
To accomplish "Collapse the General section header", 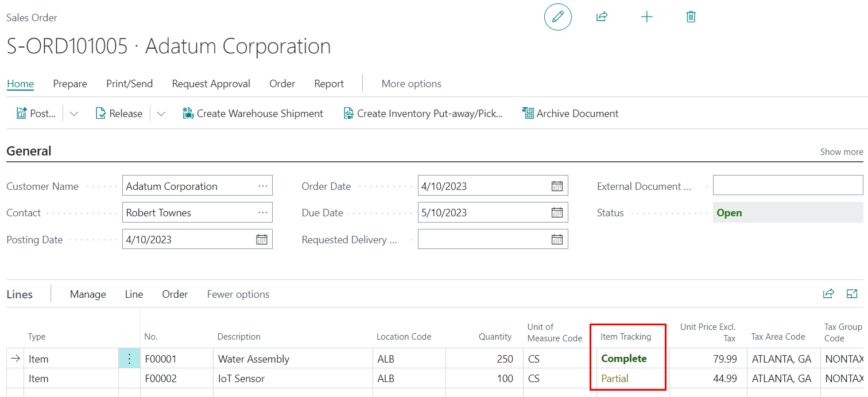I will pyautogui.click(x=29, y=151).
